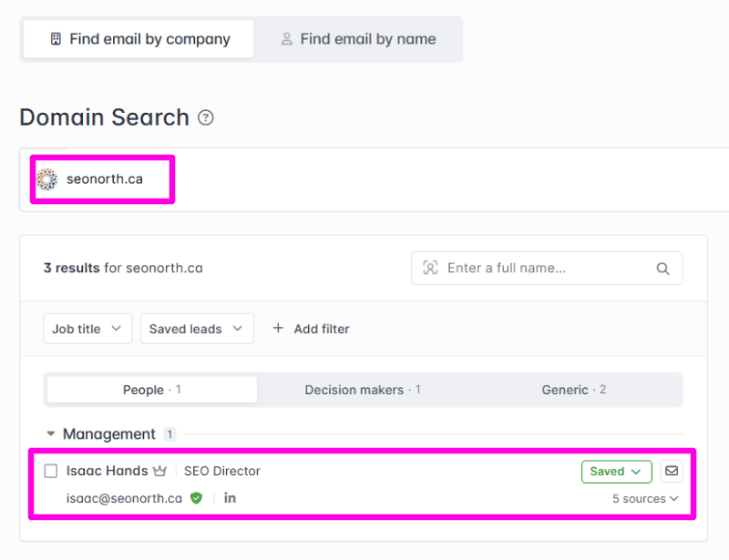Screen dimensions: 729x560
Task: Collapse the Management group triangle
Action: (x=51, y=433)
